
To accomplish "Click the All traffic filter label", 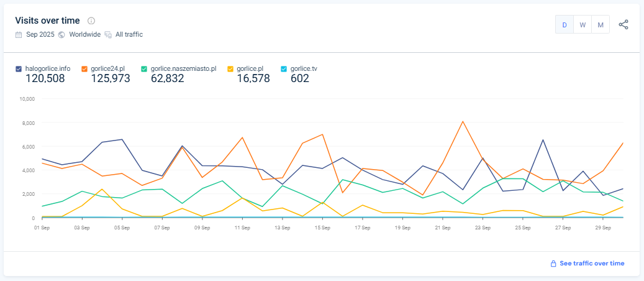I will click(x=129, y=35).
